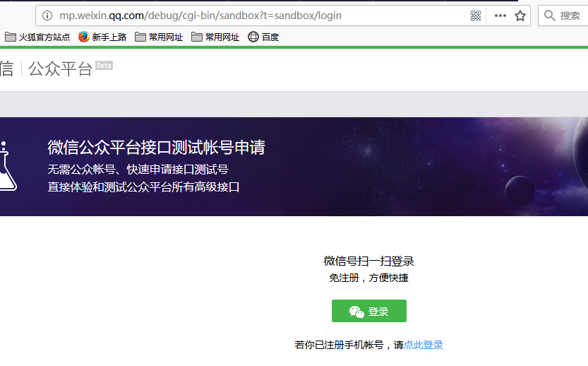Open the second 常用网址 bookmark folder
The height and width of the screenshot is (366, 588).
click(215, 37)
